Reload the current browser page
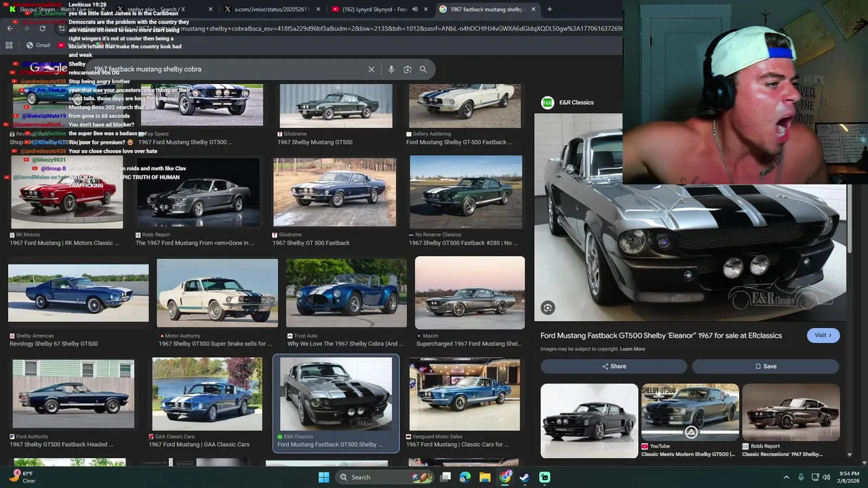Screen dimensions: 868x488 coord(42,28)
